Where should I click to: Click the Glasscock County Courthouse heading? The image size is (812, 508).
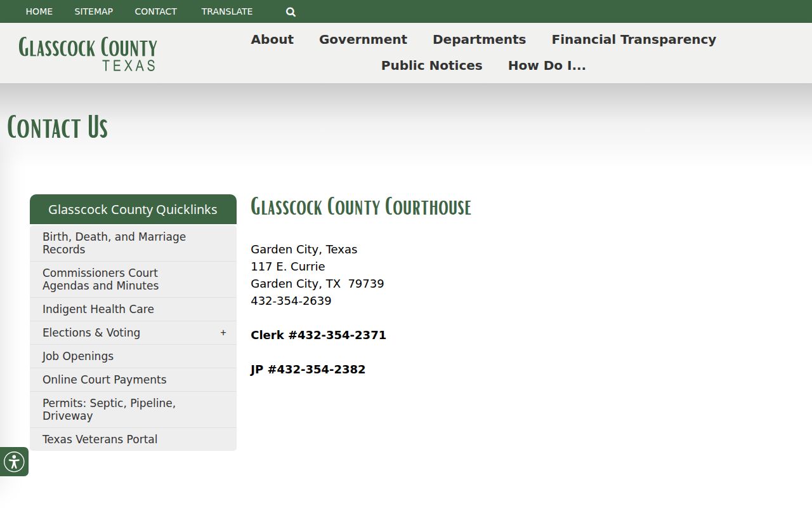(x=361, y=207)
